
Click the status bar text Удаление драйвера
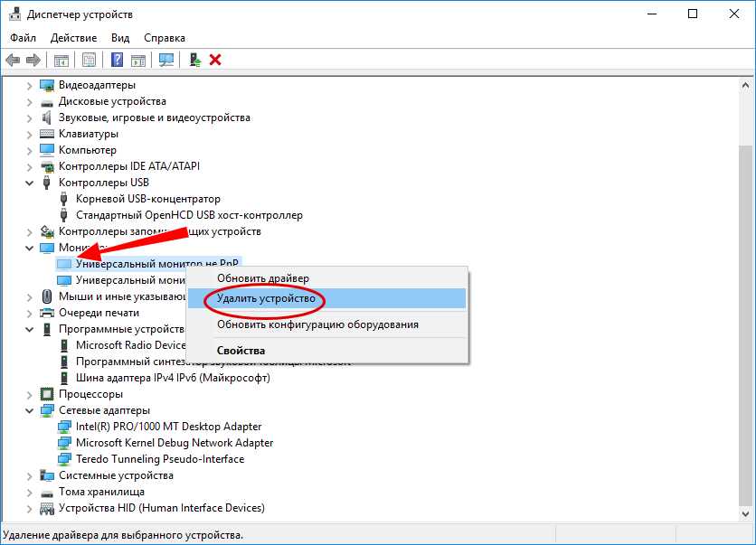click(x=123, y=535)
